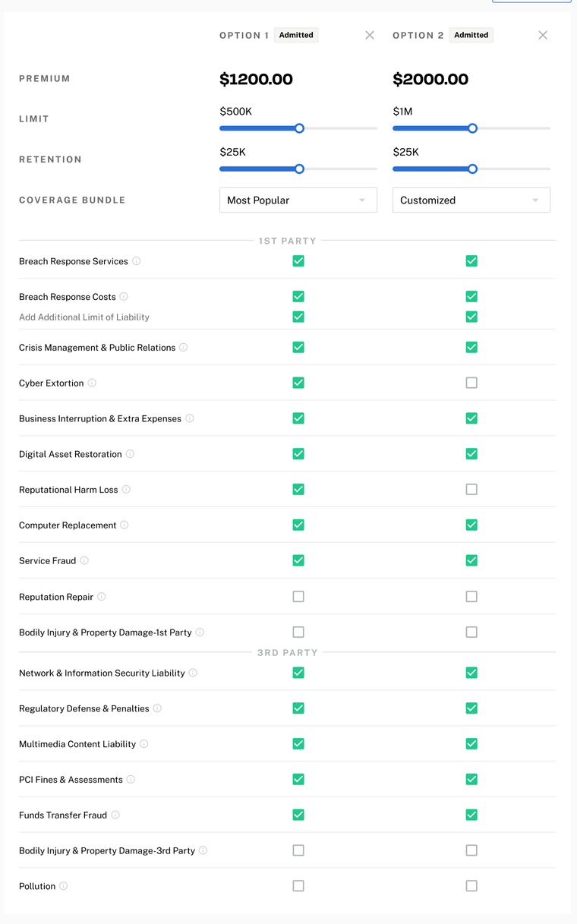This screenshot has width=577, height=924.
Task: Open info icon next to Breach Response Costs
Action: point(124,297)
